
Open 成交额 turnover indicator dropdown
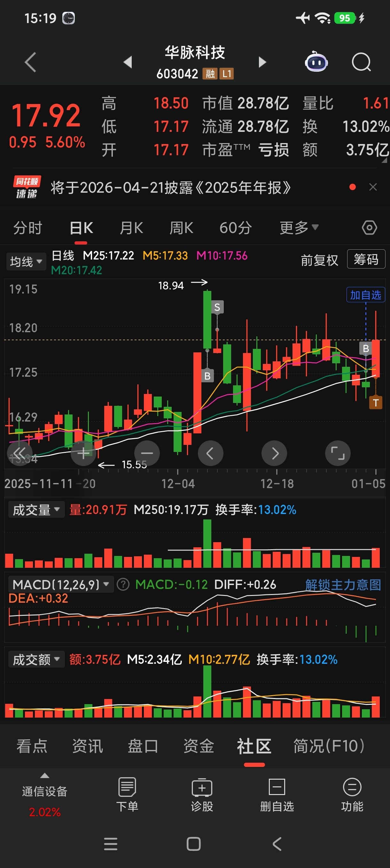(36, 659)
